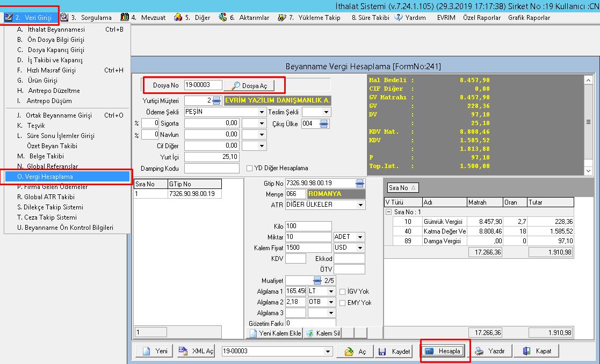Select O. Vergi Hesaplama menu entry
Viewport: 600px width, 364px height.
click(x=68, y=177)
